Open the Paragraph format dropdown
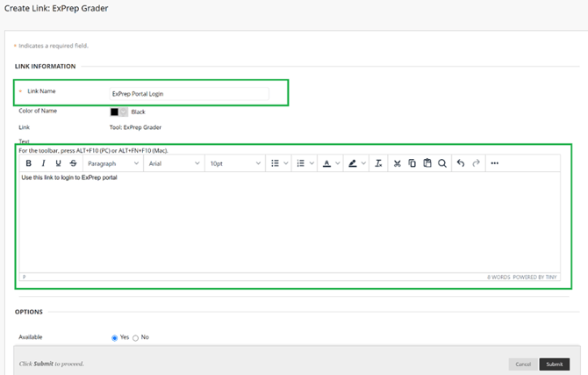Viewport: 588px width, 375px height. coord(113,163)
